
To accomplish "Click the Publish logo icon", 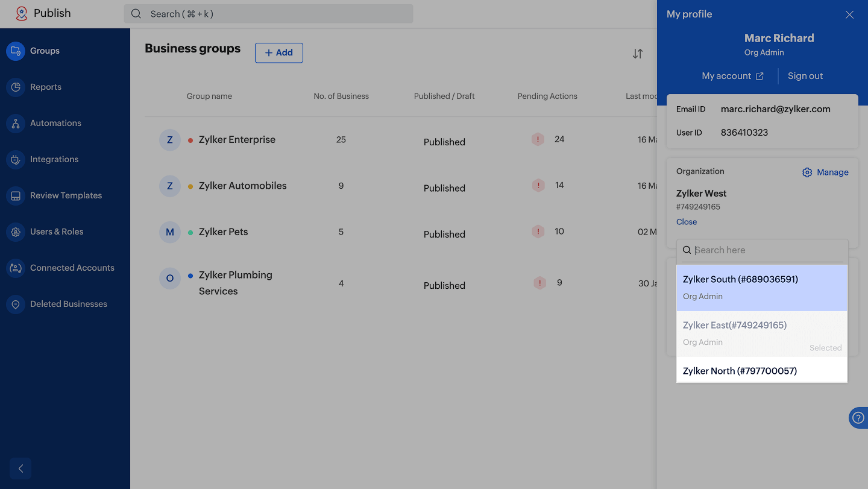I will click(22, 13).
